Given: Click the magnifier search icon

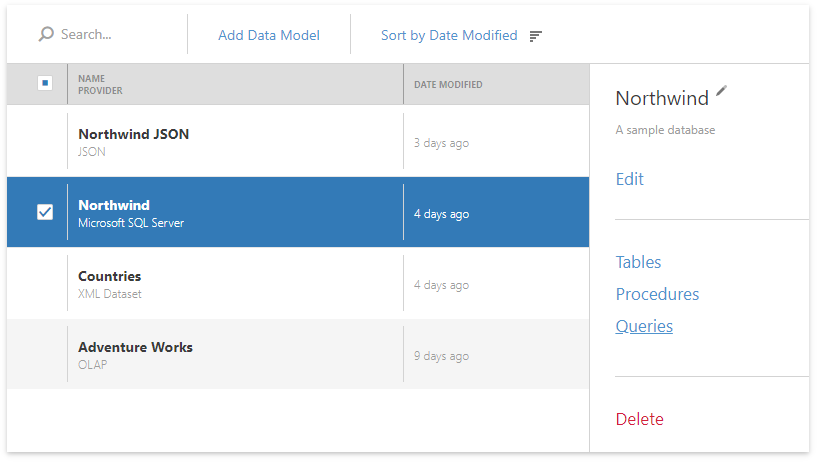Looking at the screenshot, I should pyautogui.click(x=46, y=34).
